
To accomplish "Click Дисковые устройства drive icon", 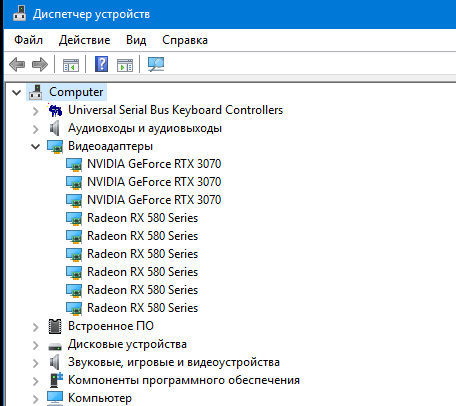I will click(x=55, y=347).
